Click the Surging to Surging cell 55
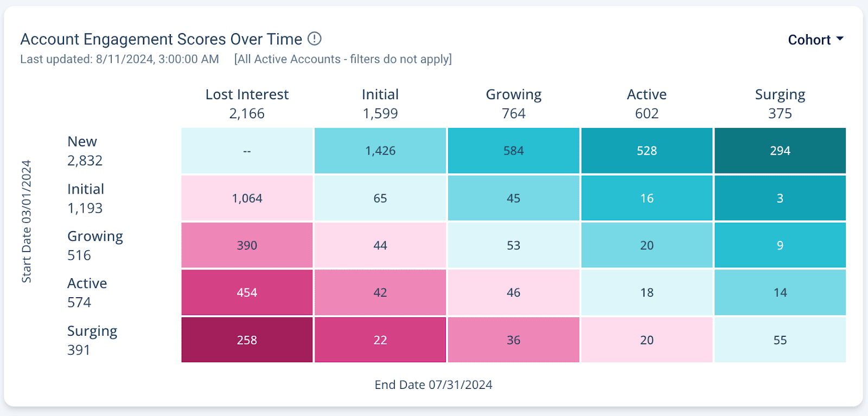The height and width of the screenshot is (416, 868). 780,340
